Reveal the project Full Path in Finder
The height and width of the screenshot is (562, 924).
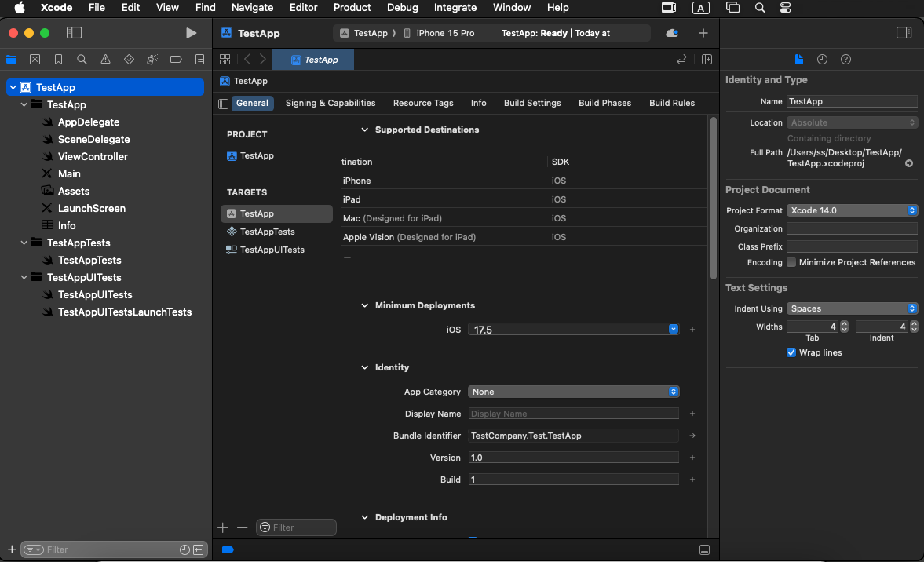(x=909, y=164)
